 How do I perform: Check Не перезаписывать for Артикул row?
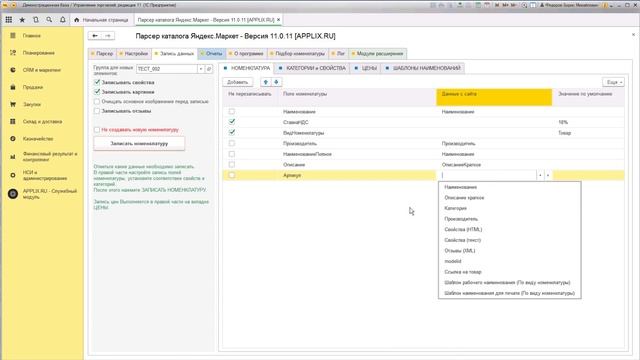(232, 175)
